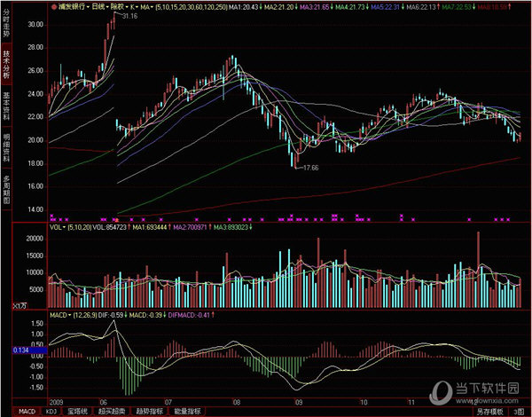532x417 pixels.
Task: Switch to the 基本资料 side tab
Action: (6, 106)
